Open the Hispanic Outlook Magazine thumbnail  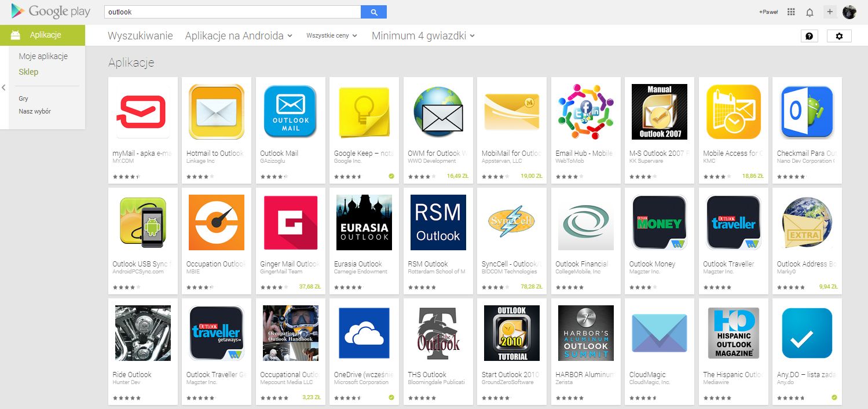[733, 333]
